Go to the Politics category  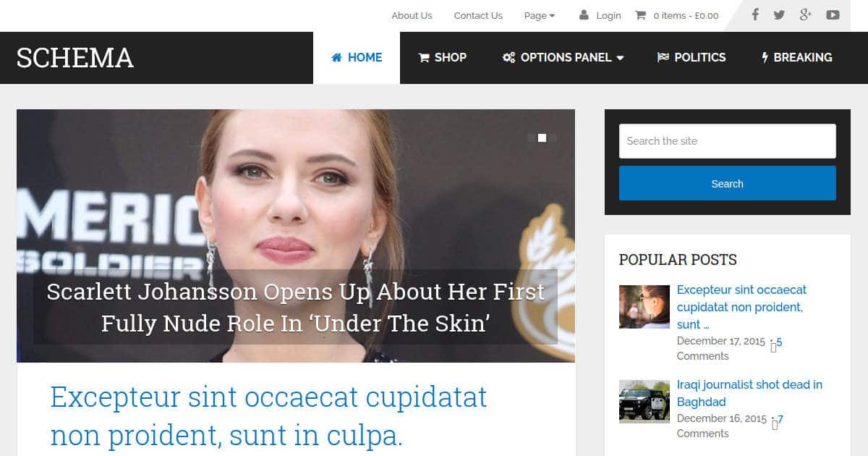point(692,58)
